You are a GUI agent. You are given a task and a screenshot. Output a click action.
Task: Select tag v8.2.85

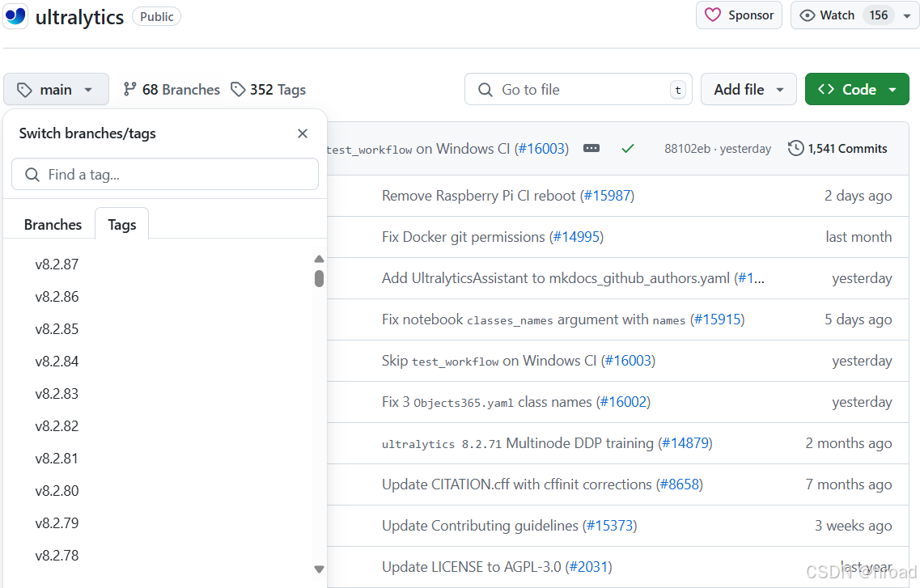[x=57, y=329]
